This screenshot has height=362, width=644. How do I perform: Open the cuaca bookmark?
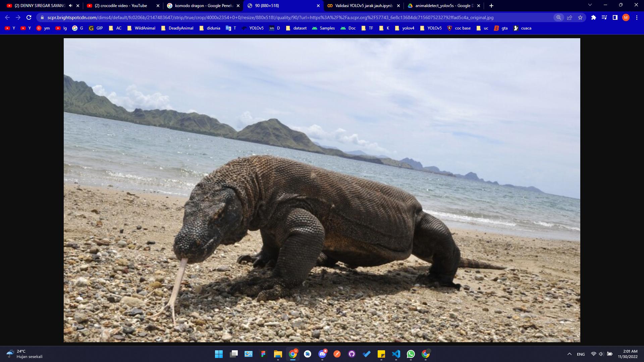click(x=522, y=28)
